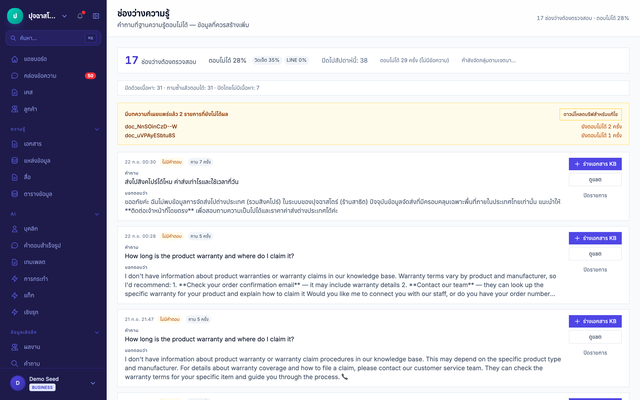
Task: Click the LINE 0% channel chip
Action: point(296,60)
